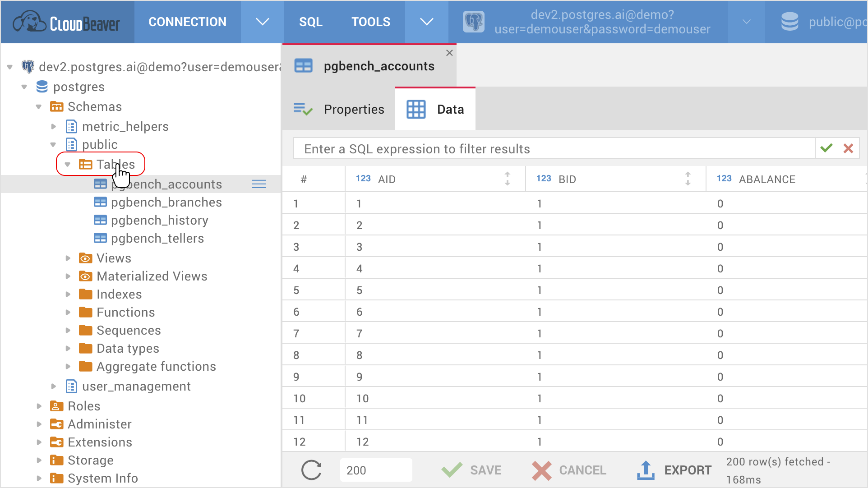Collapse the public schema
This screenshot has width=868, height=488.
point(53,145)
